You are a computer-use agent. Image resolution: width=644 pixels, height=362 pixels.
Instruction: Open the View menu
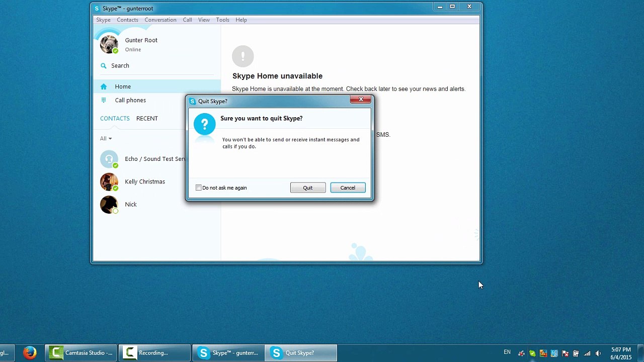(204, 20)
